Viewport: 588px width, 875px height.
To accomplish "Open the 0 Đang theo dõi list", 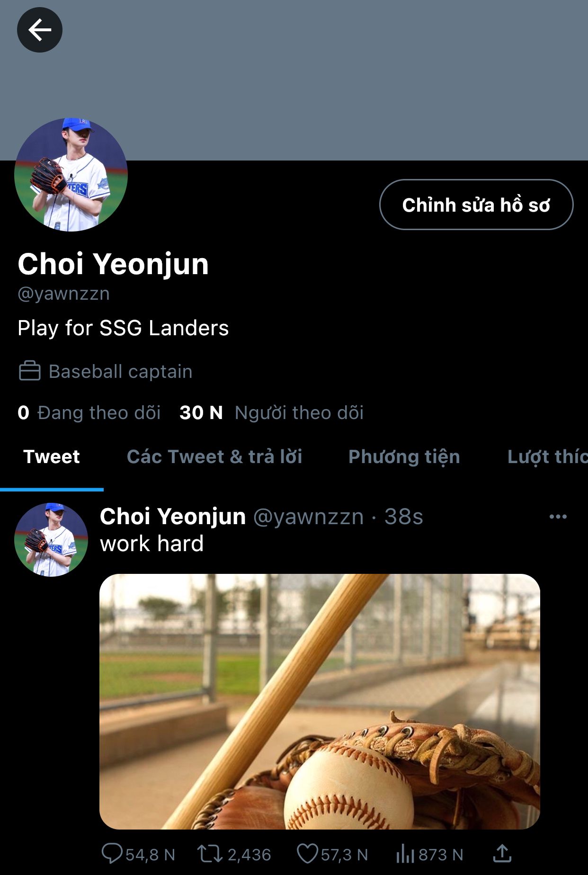I will click(89, 412).
